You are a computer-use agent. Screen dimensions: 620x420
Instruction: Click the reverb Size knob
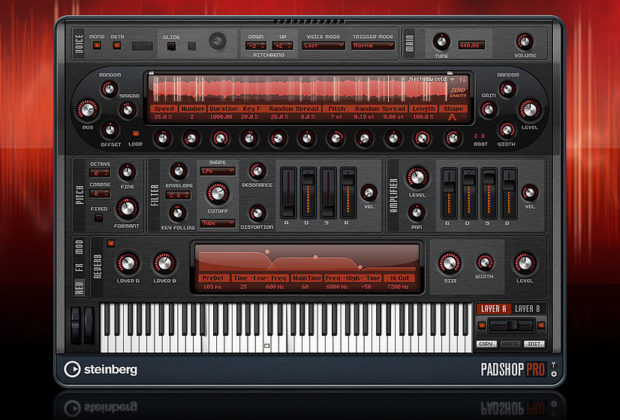[450, 263]
